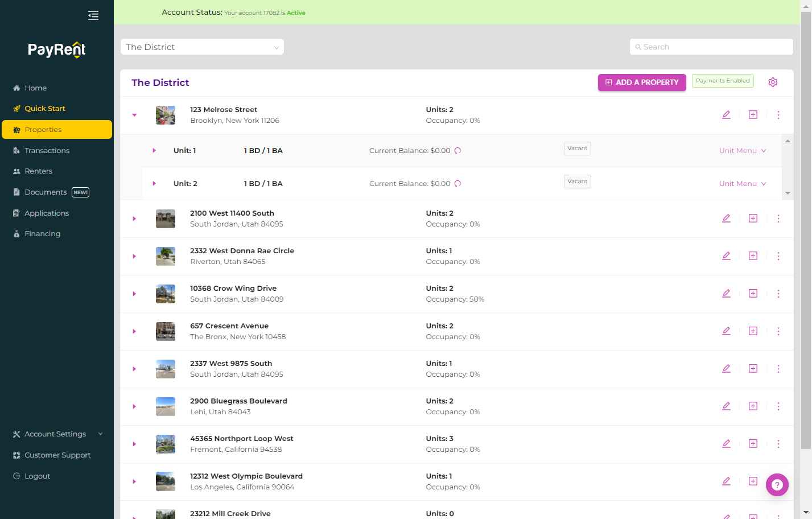Screen dimensions: 812x519
Task: Refresh Unit 2 current balance
Action: pyautogui.click(x=457, y=184)
